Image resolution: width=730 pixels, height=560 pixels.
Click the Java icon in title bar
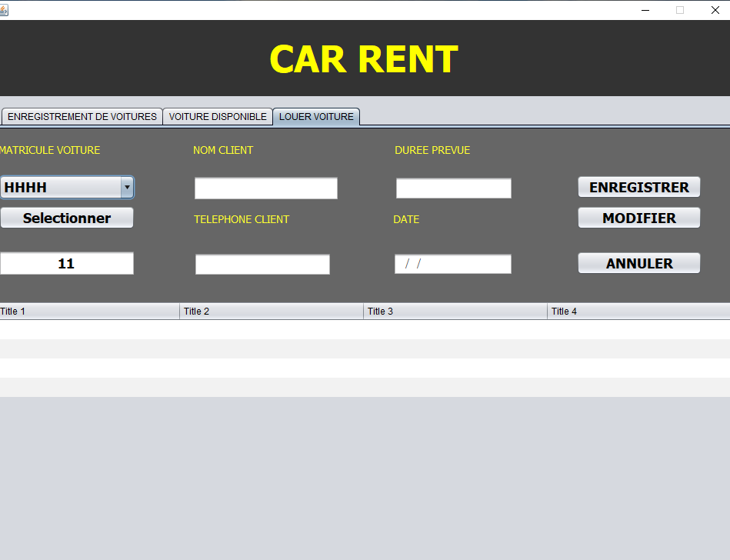click(x=4, y=10)
